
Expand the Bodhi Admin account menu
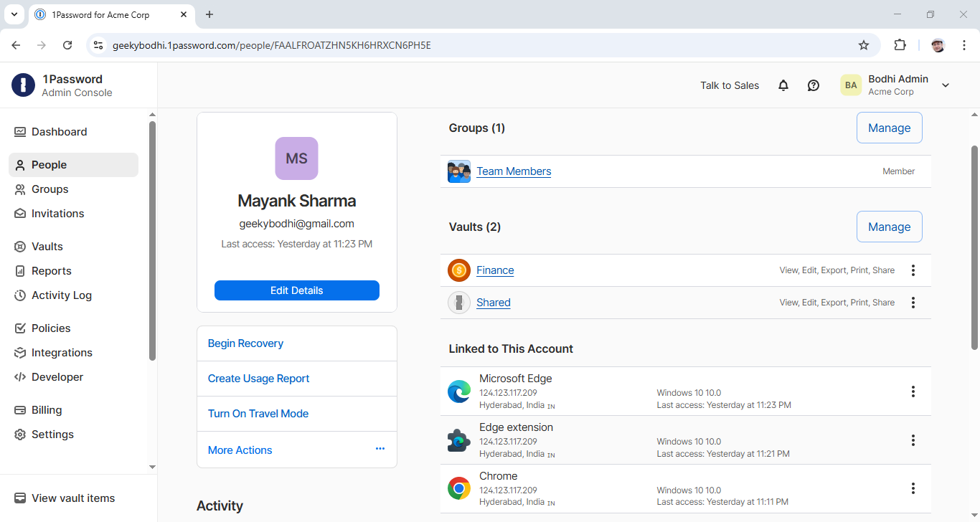pos(946,85)
